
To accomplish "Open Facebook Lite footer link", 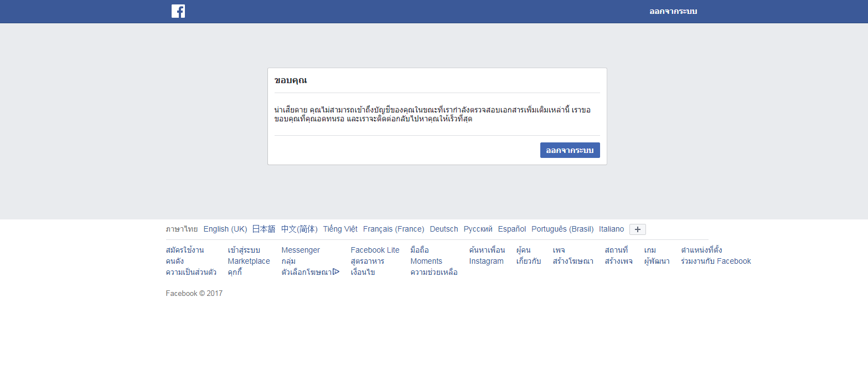I will coord(375,250).
